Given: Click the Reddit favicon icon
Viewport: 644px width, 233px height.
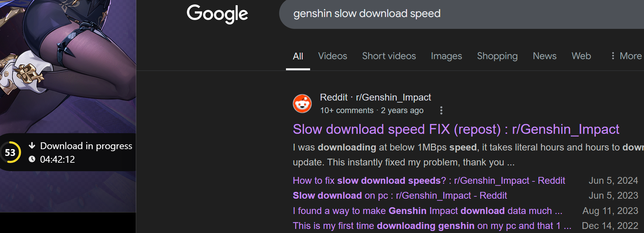Looking at the screenshot, I should tap(302, 104).
